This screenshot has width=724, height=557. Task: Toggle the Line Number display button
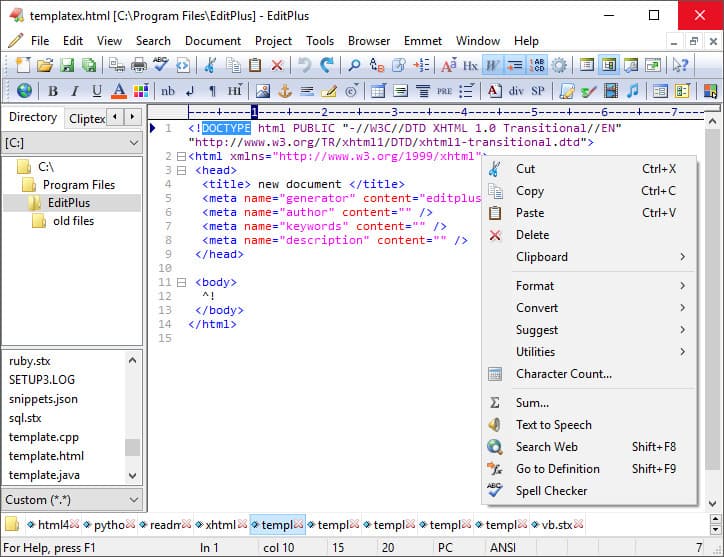point(537,65)
